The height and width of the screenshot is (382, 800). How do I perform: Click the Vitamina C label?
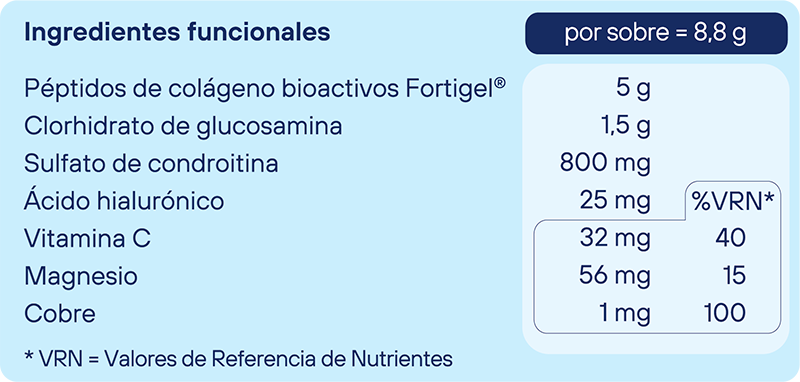tap(87, 238)
